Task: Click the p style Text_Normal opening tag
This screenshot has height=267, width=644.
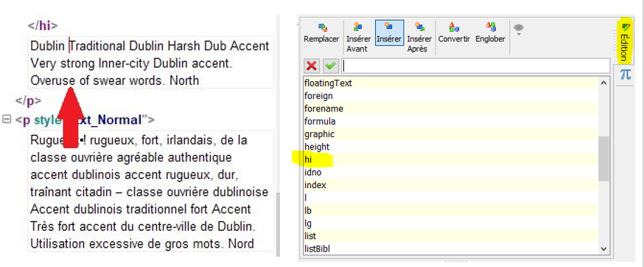Action: (85, 119)
